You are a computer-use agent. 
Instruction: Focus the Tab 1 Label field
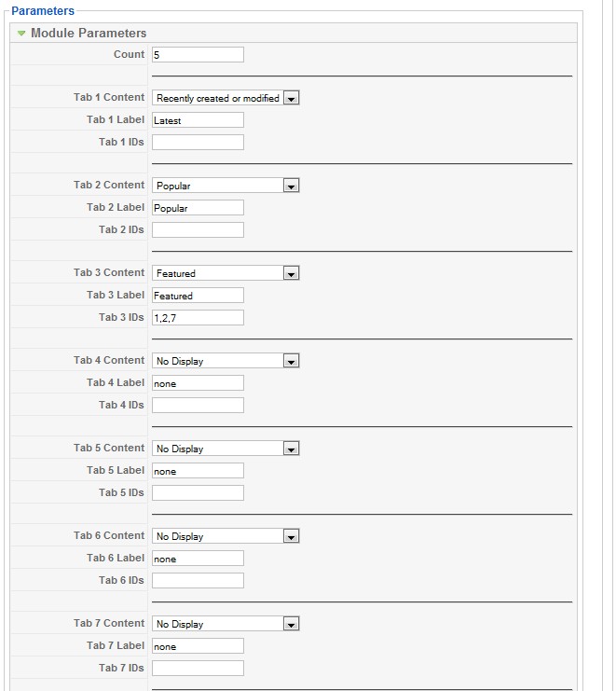click(x=198, y=120)
